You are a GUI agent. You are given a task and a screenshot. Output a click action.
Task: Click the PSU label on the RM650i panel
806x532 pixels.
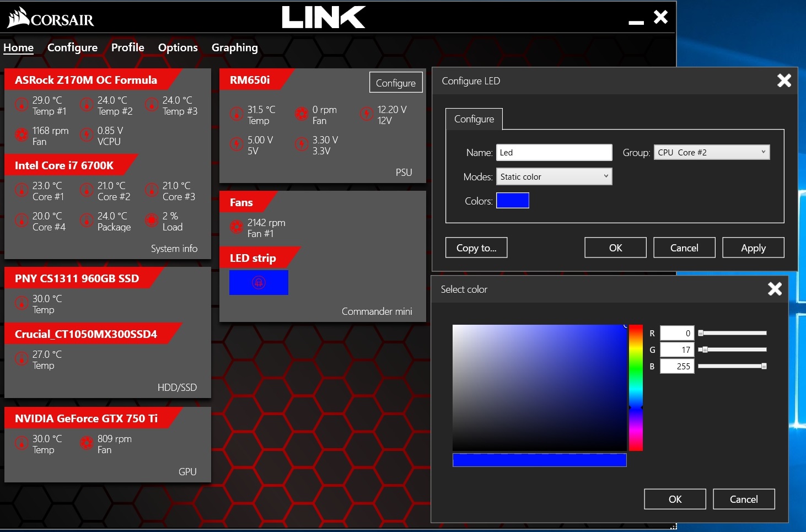pos(404,173)
